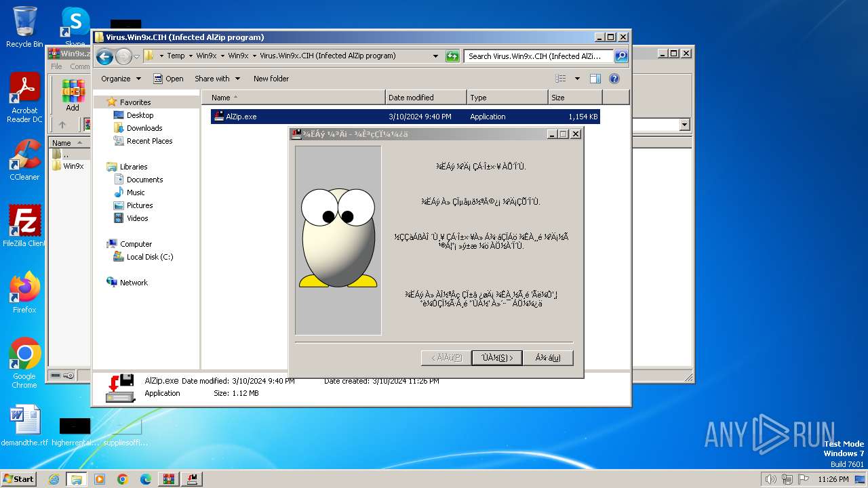Open Share with dropdown

pos(217,79)
